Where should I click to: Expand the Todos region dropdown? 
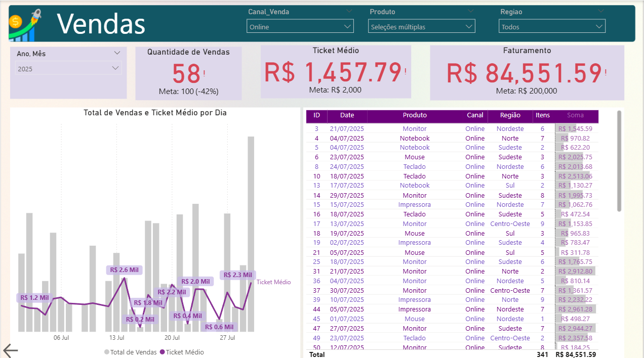(552, 26)
